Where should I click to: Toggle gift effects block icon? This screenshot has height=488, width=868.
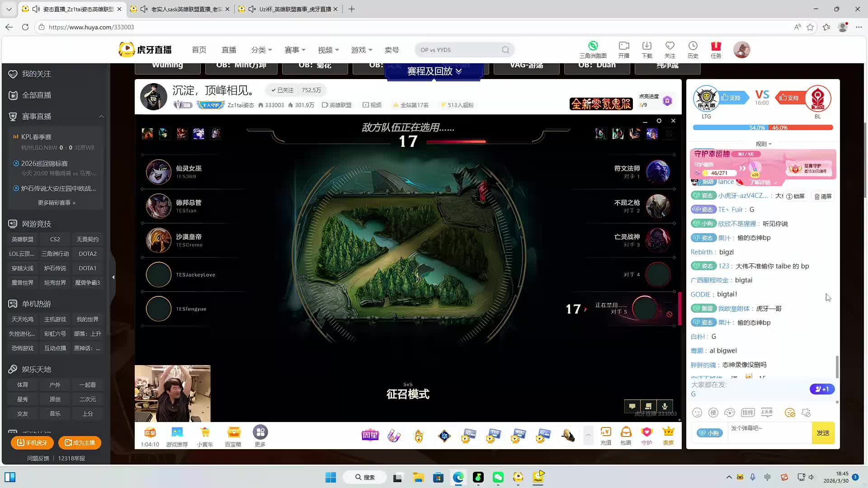(x=806, y=413)
